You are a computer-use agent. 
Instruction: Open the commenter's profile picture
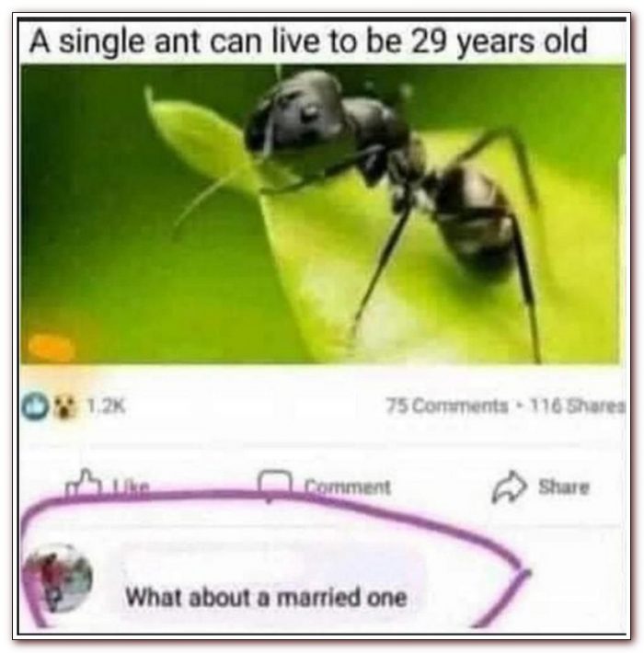pyautogui.click(x=59, y=579)
